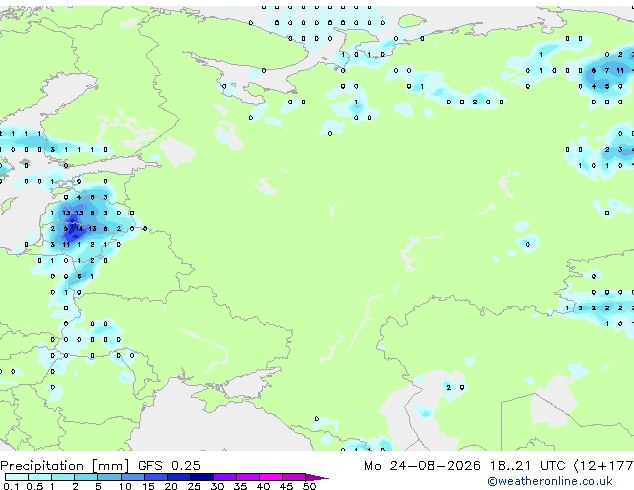Click the 35–40 mm legend color segment
The height and width of the screenshot is (490, 634).
pos(247,477)
